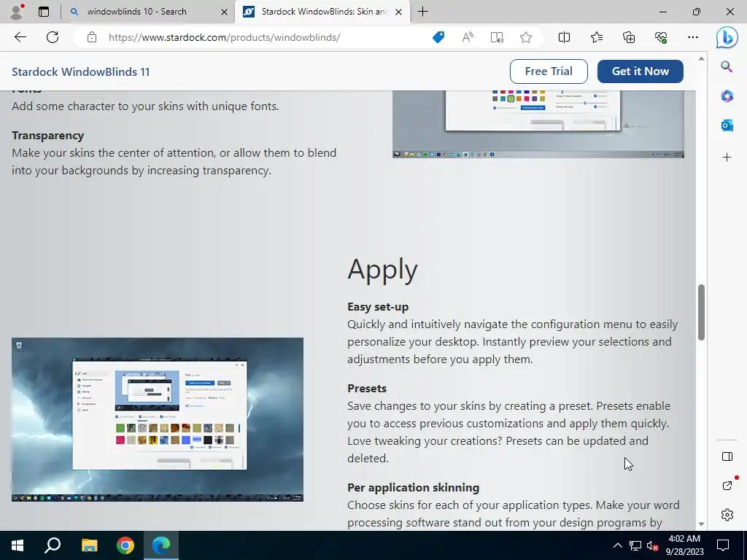Click the Get it Now button
This screenshot has width=747, height=560.
point(640,71)
